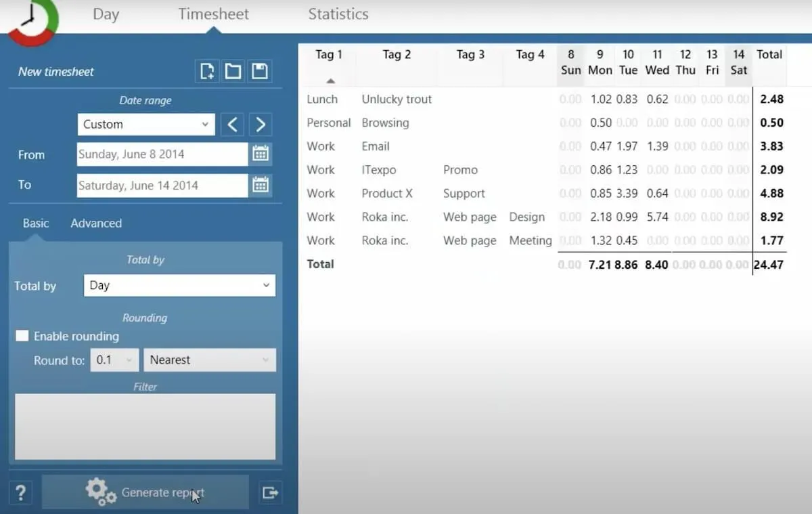Expand the Total by Day dropdown
This screenshot has width=812, height=514.
(179, 285)
